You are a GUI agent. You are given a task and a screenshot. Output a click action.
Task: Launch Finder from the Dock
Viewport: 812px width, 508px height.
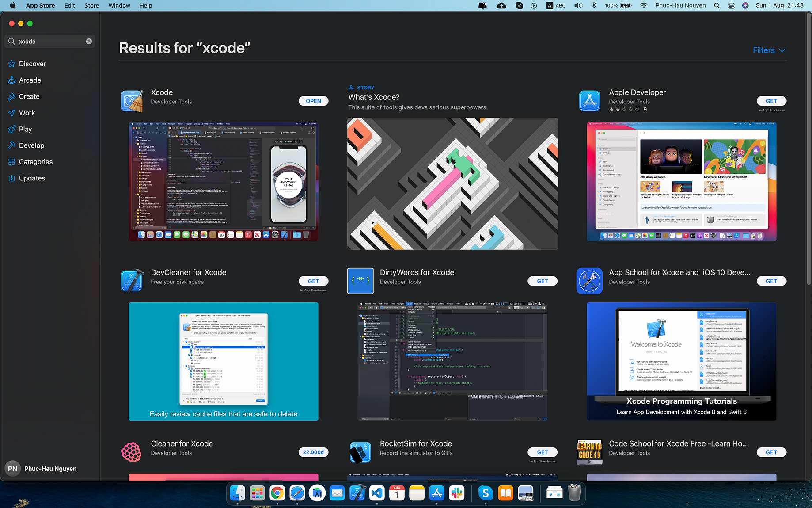(238, 493)
